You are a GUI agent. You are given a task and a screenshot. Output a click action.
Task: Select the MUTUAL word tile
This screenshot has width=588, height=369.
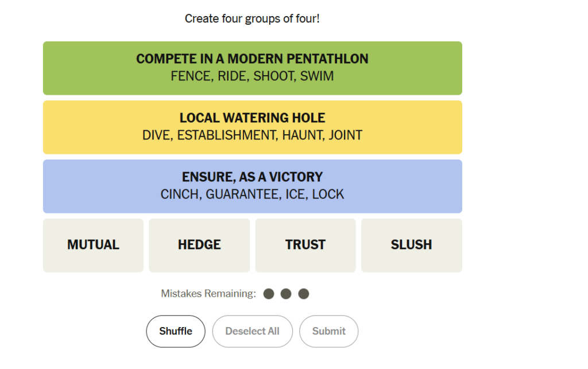(x=93, y=245)
